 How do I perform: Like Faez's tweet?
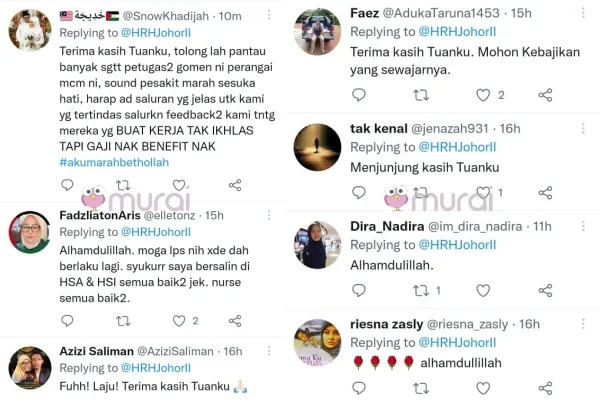pyautogui.click(x=483, y=95)
